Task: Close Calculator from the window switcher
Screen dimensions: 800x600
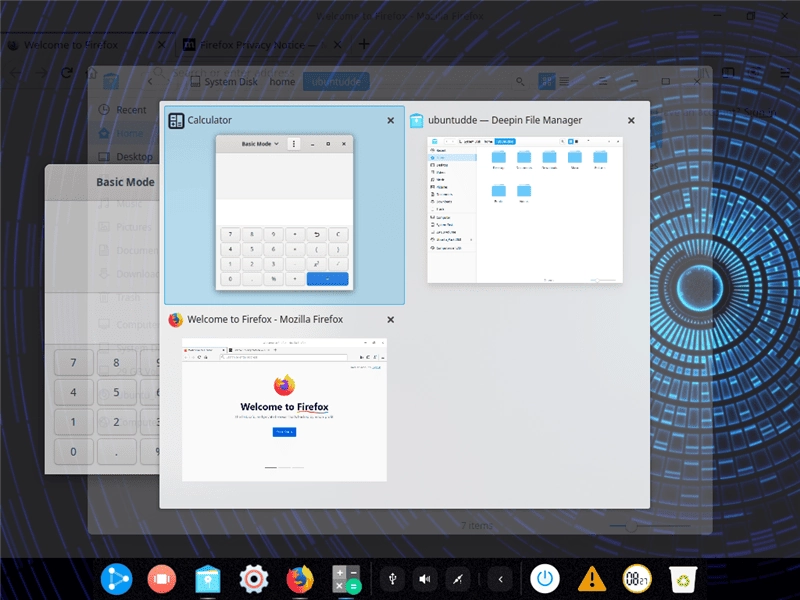Action: coord(390,120)
